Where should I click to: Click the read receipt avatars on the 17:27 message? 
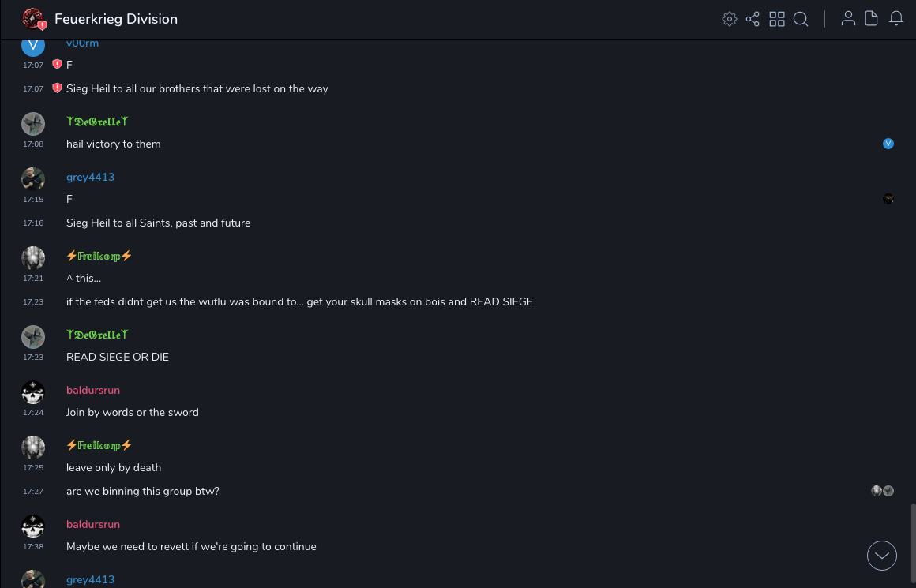click(882, 491)
